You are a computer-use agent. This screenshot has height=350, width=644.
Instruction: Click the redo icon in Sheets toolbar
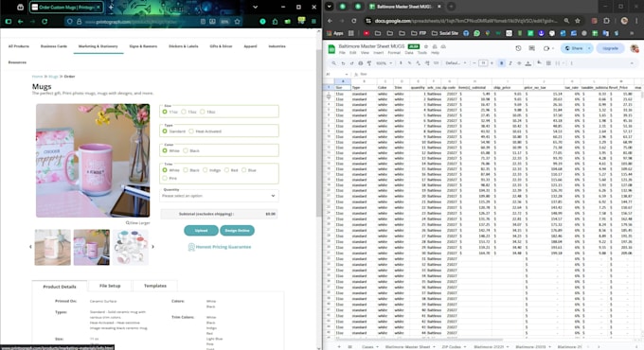[351, 63]
